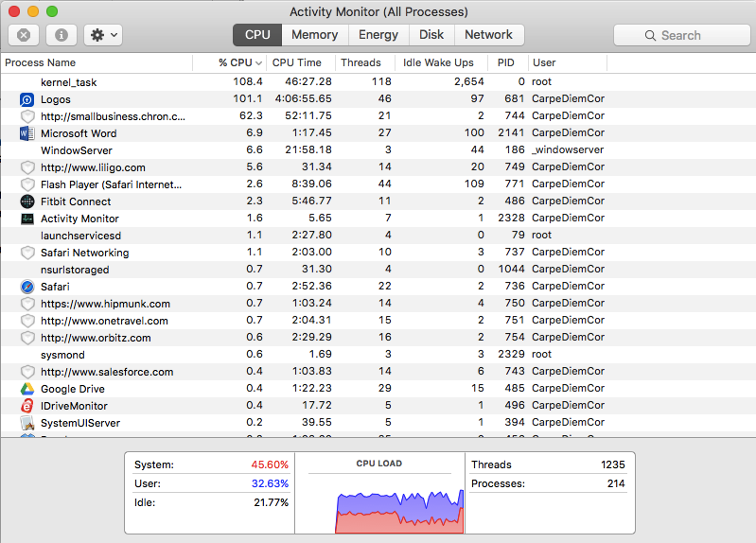Click Idle Wake Ups value 2,654
This screenshot has width=756, height=543.
[468, 81]
